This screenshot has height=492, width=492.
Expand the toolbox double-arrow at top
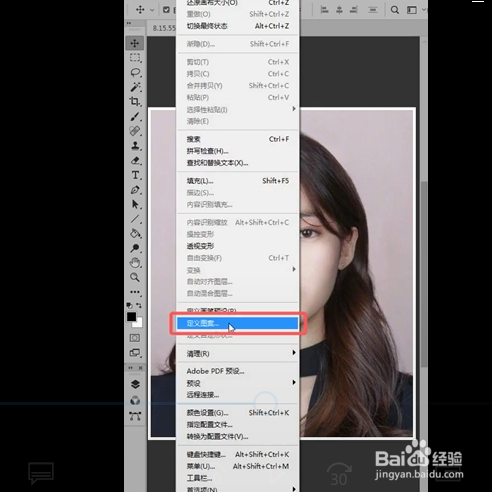click(x=129, y=23)
